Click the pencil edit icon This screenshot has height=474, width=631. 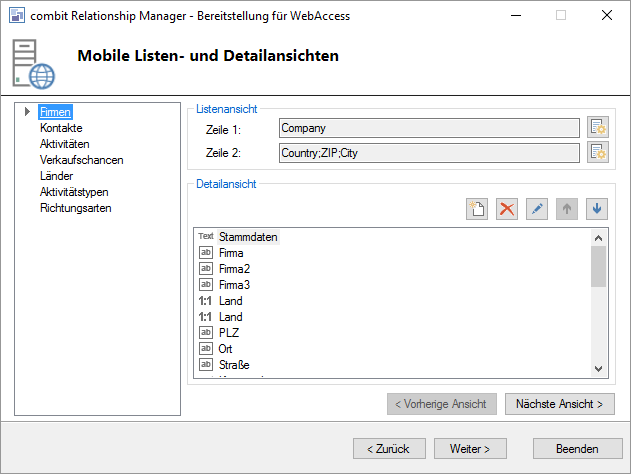click(537, 209)
